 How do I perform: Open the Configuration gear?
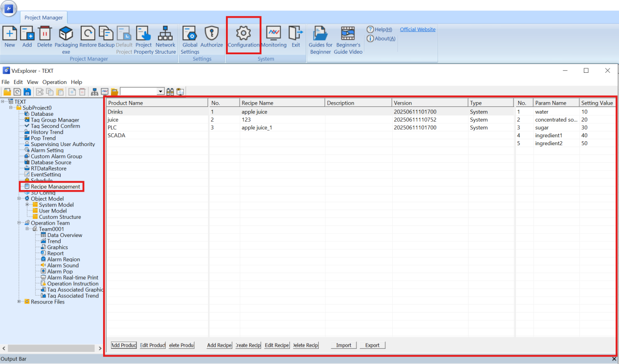(x=243, y=33)
